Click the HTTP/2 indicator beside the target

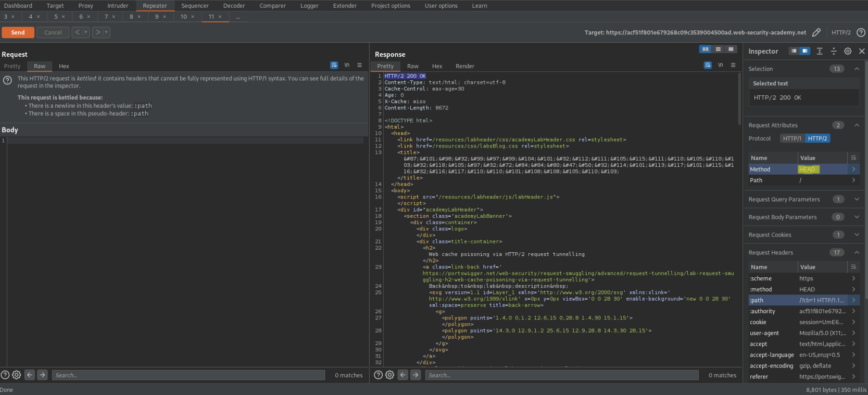pyautogui.click(x=841, y=32)
